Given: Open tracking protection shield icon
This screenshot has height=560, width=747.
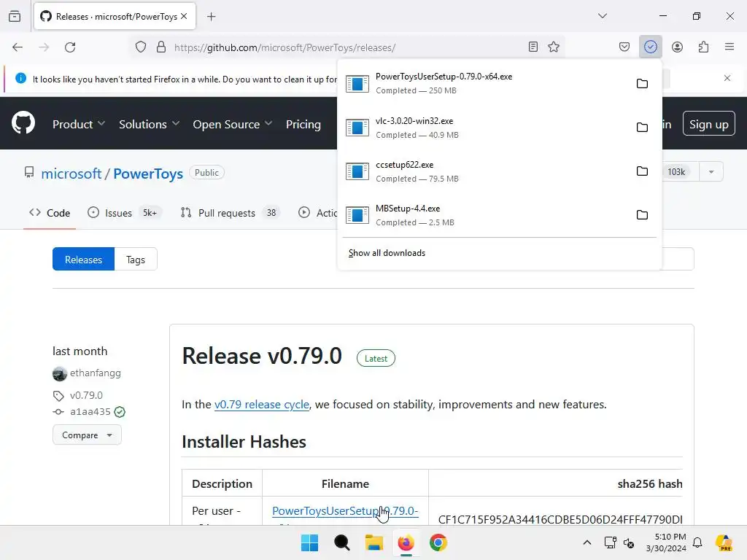Looking at the screenshot, I should [x=141, y=47].
